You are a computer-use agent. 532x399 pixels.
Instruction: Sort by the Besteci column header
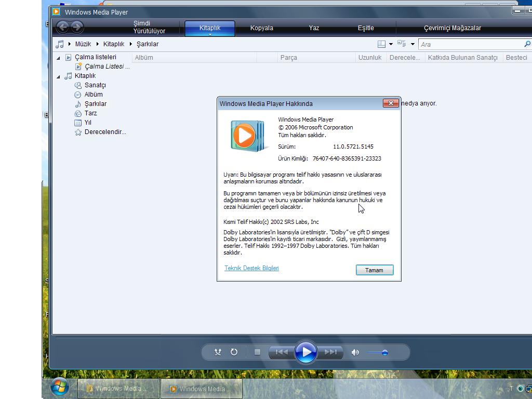click(517, 58)
